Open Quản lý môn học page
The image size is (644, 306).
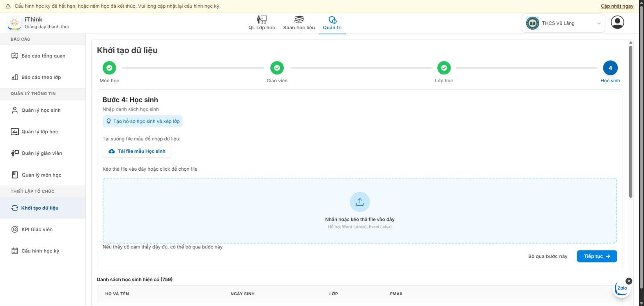pyautogui.click(x=43, y=175)
